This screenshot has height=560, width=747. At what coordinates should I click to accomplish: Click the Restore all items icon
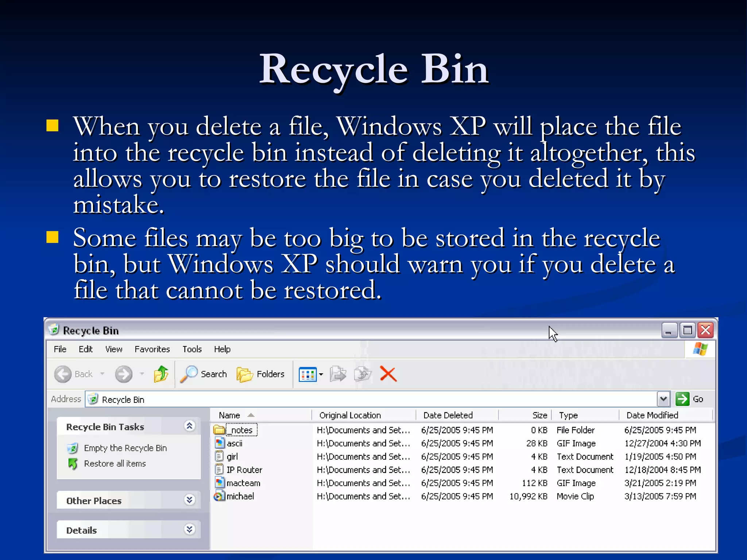pos(73,464)
